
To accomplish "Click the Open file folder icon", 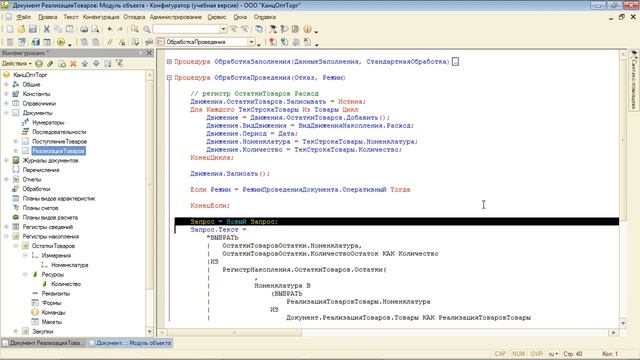I will coord(21,29).
